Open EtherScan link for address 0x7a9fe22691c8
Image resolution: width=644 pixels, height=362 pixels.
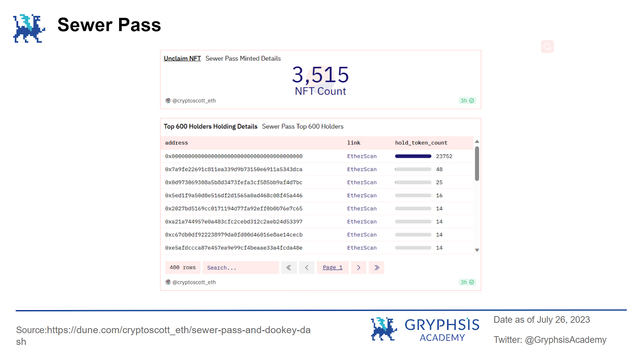[362, 169]
